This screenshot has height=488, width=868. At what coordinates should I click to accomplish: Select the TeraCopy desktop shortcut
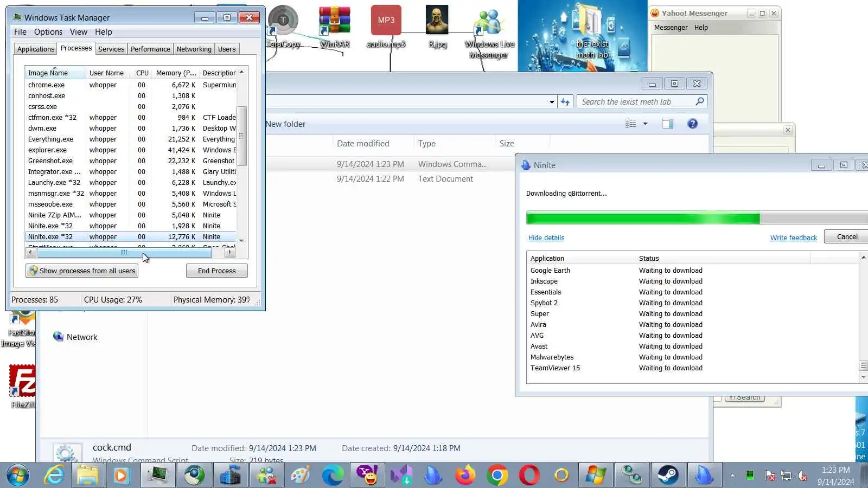pos(283,27)
